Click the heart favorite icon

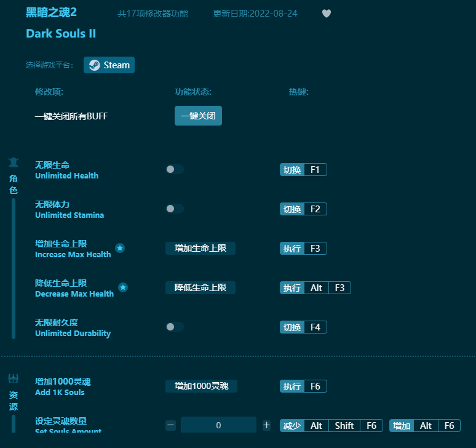327,14
